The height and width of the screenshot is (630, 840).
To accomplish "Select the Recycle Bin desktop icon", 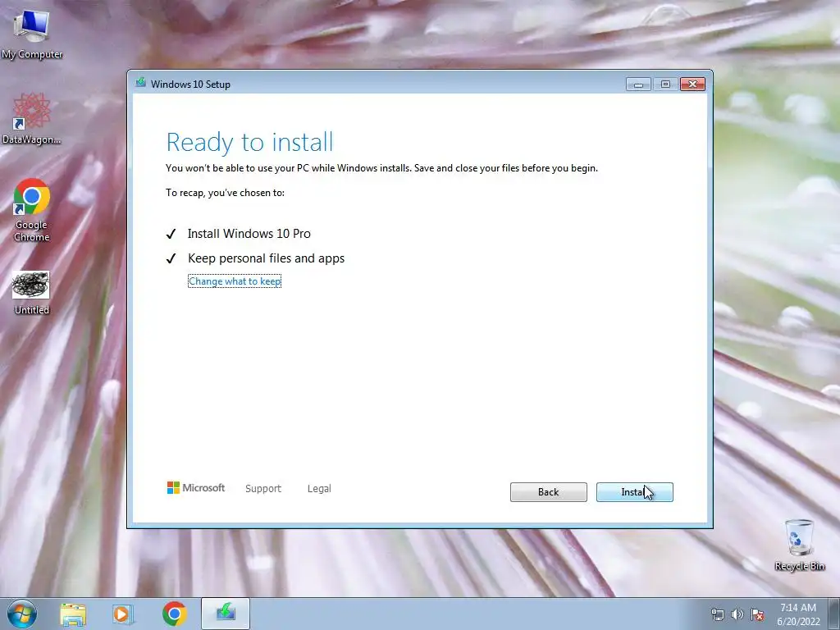I will (x=799, y=546).
